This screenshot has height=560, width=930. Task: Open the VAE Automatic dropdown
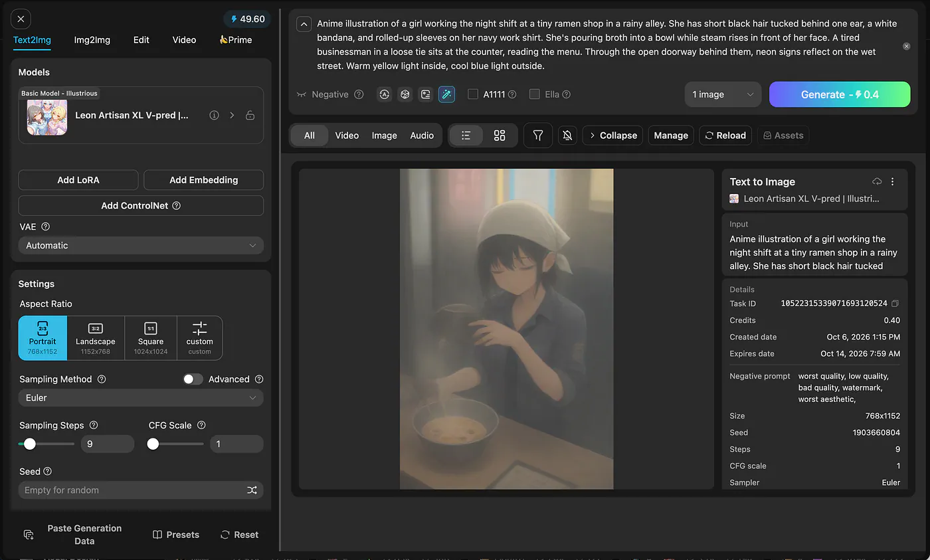pyautogui.click(x=141, y=246)
